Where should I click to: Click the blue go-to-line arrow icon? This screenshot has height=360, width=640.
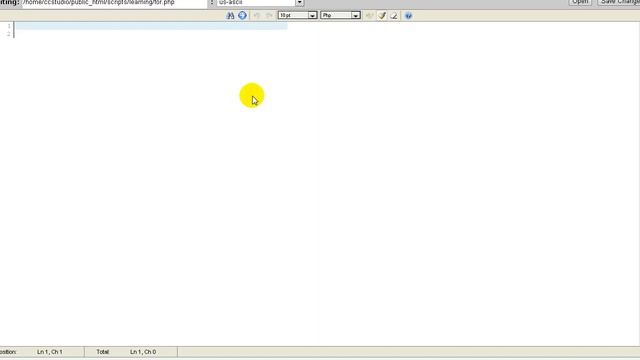(242, 16)
